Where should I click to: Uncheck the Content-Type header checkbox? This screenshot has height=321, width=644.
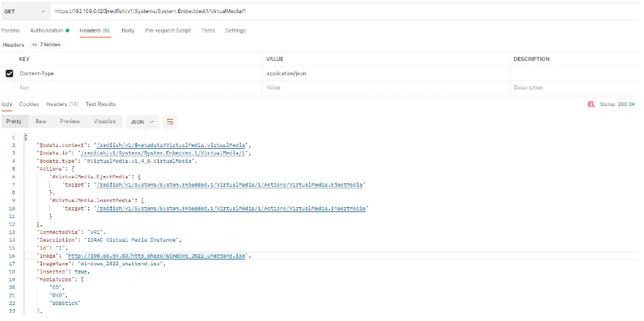coord(9,74)
